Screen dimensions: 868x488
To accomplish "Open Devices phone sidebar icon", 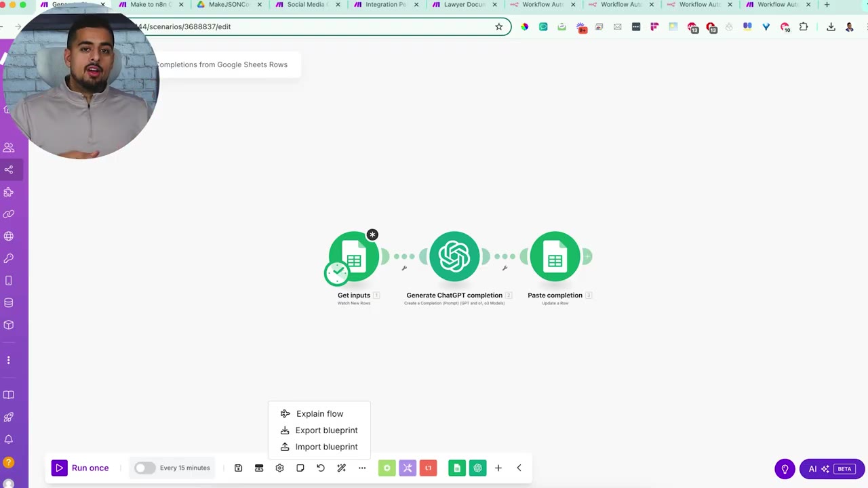I will (x=9, y=281).
